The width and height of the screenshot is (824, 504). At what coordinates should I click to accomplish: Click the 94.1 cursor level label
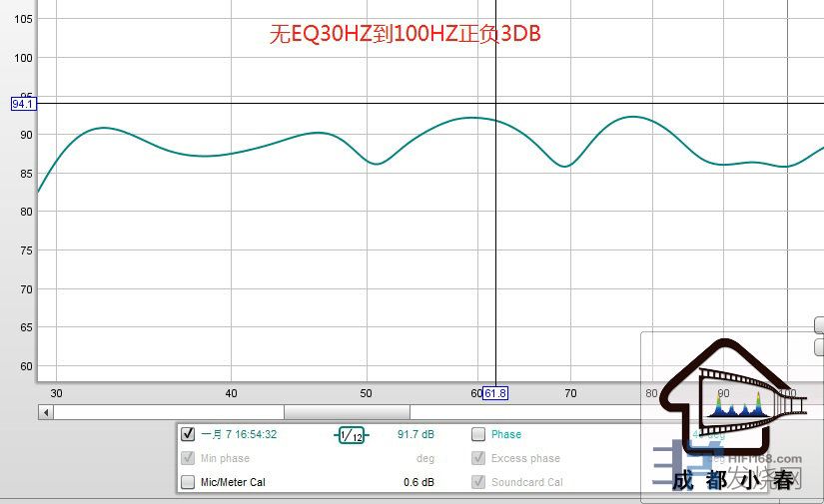[23, 104]
